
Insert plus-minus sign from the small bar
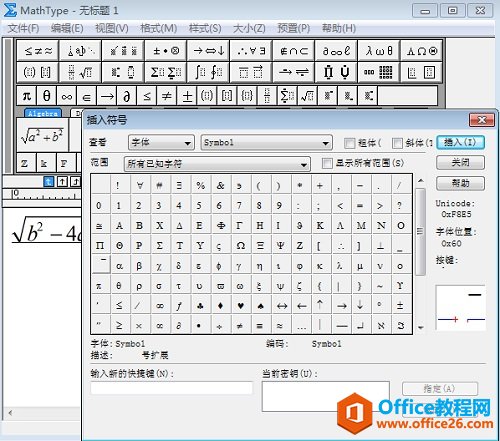187,96
